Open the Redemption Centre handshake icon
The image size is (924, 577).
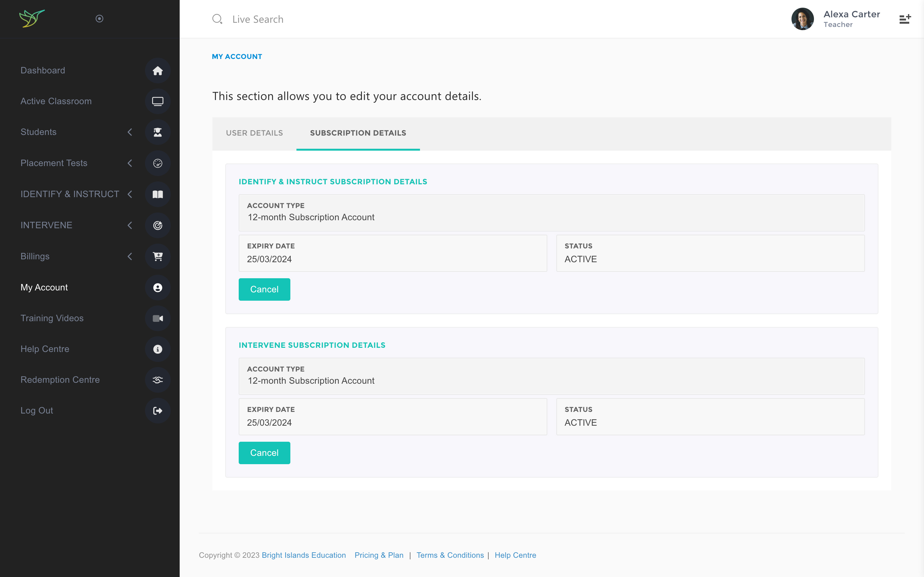point(158,380)
